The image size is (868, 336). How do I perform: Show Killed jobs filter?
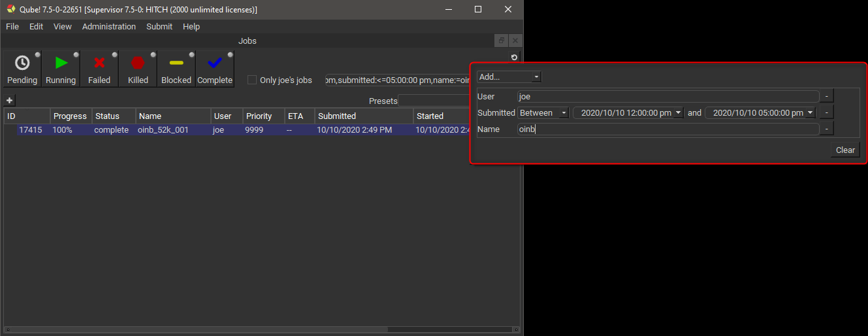point(138,69)
